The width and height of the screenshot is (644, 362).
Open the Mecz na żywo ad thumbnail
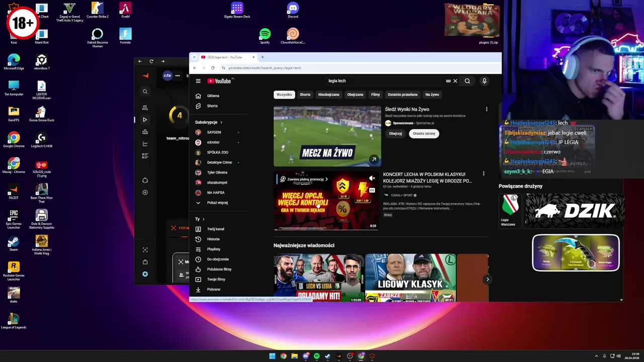(x=328, y=136)
